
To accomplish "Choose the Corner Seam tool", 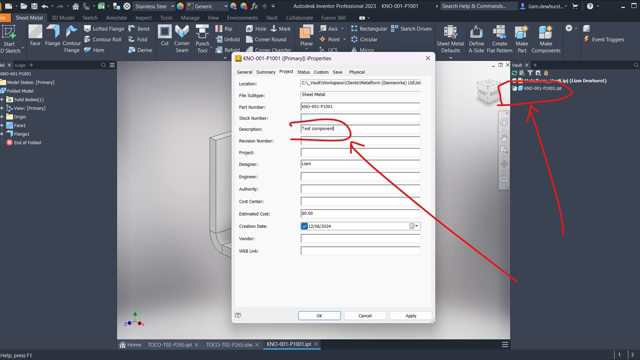I will pyautogui.click(x=182, y=39).
